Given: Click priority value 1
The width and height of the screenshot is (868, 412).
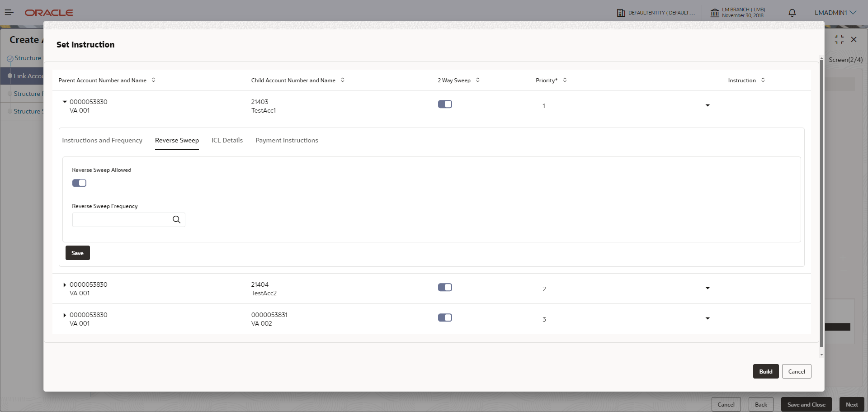Looking at the screenshot, I should point(544,106).
